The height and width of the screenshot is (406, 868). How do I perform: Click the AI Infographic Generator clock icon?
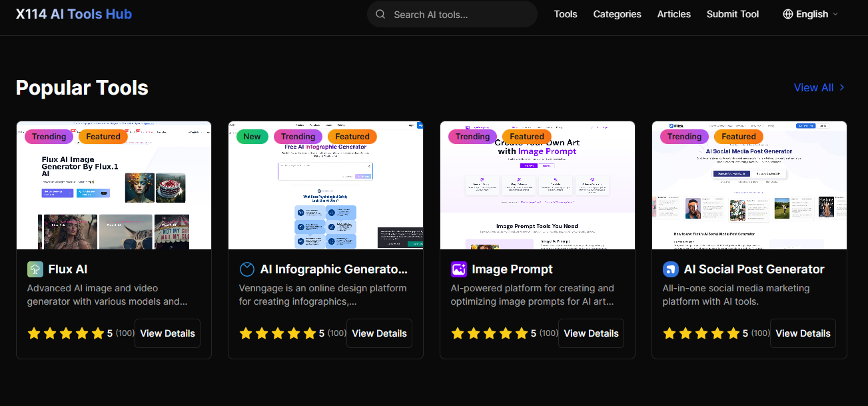(247, 269)
